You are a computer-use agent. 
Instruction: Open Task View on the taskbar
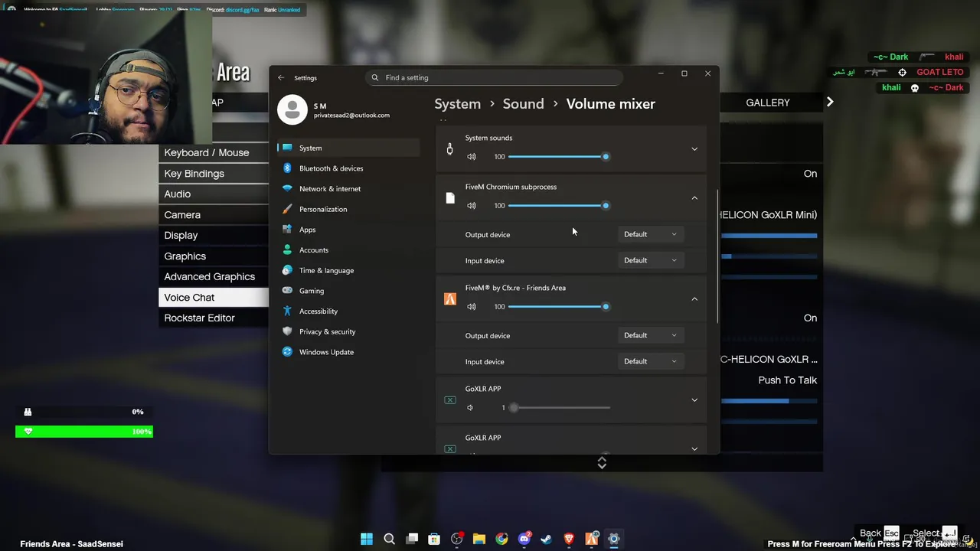tap(412, 539)
